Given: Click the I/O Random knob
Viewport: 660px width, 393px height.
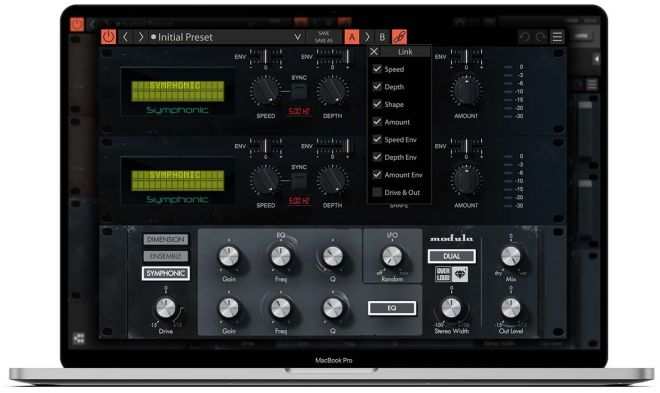Looking at the screenshot, I should [392, 256].
